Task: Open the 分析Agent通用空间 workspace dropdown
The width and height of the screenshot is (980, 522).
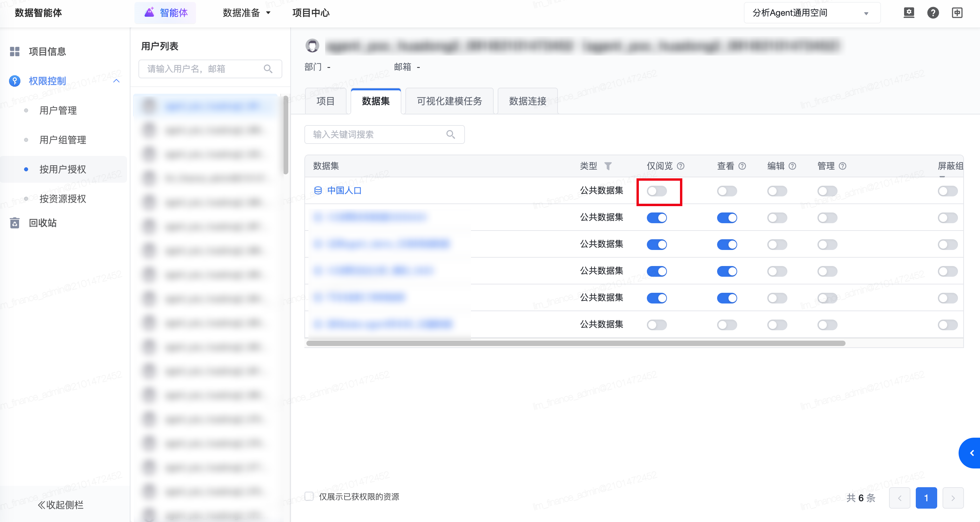Action: click(812, 13)
